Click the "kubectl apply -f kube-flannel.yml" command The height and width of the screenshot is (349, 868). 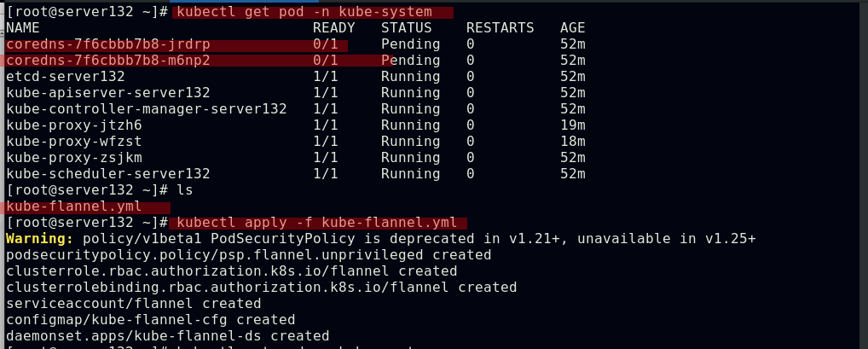point(317,224)
